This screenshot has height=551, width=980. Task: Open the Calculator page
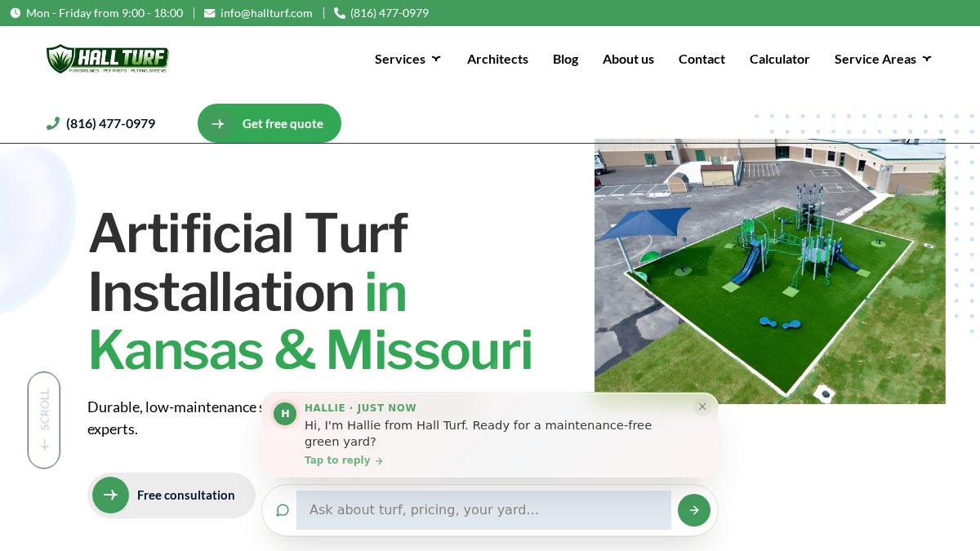(x=780, y=59)
